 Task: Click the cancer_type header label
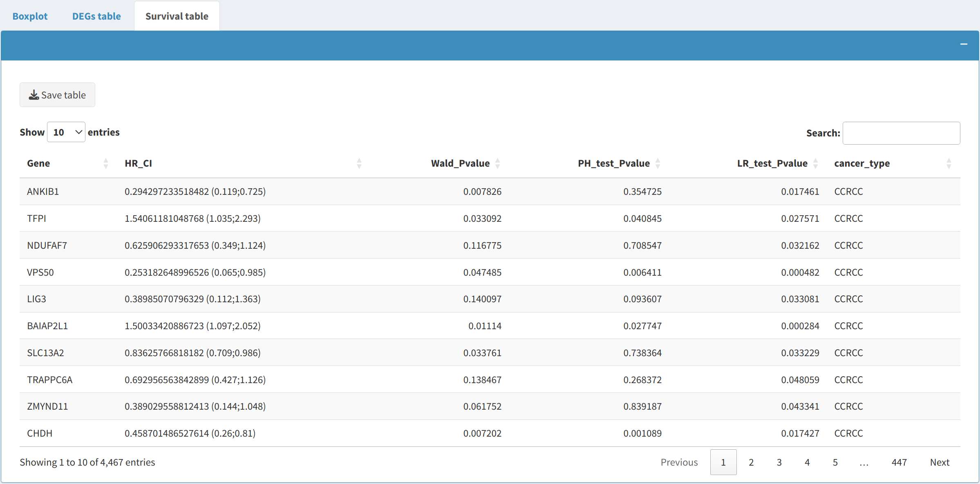[862, 163]
